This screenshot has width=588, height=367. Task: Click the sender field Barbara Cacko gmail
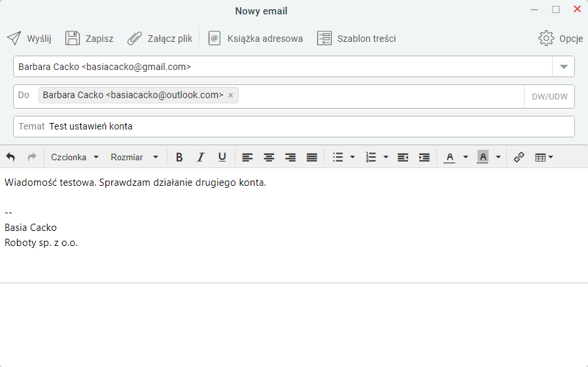(283, 67)
